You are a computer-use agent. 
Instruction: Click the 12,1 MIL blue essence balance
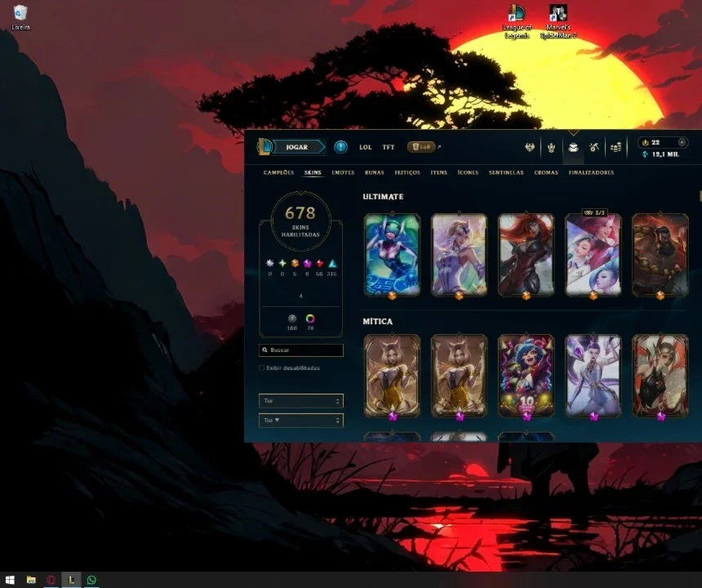point(665,154)
